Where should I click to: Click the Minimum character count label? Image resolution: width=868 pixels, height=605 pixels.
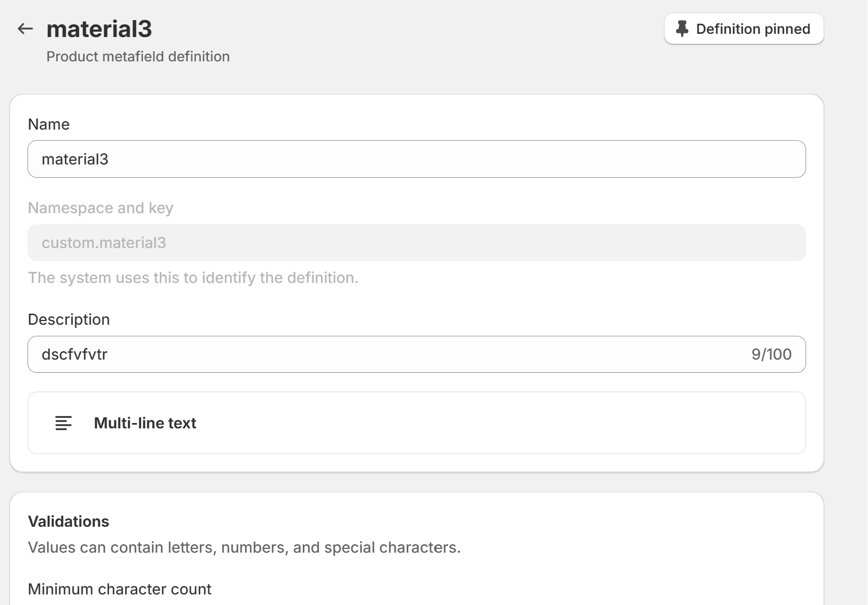point(120,589)
